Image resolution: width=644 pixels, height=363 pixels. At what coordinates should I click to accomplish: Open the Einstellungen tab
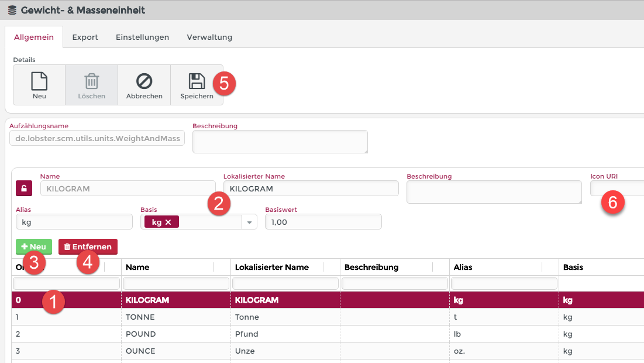[x=142, y=37]
